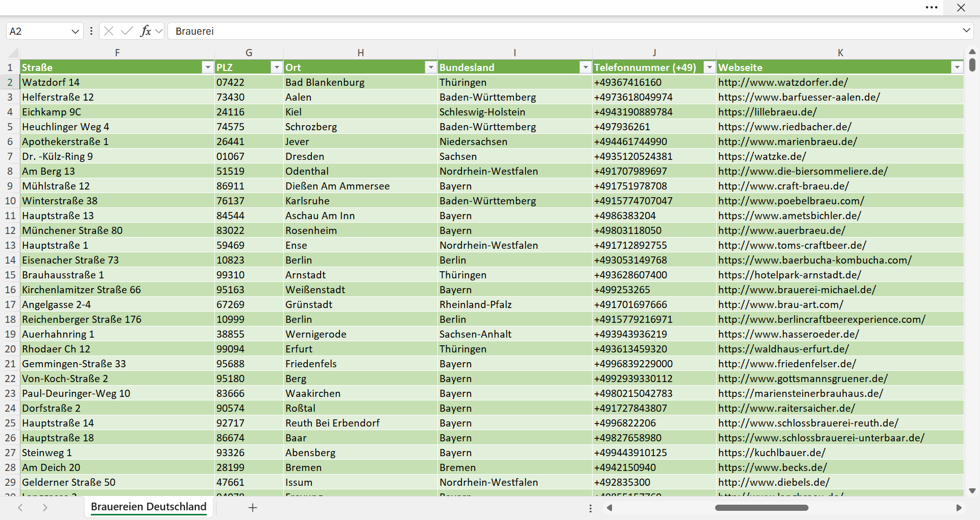Click the horizontal scrollbar thumb

point(762,508)
